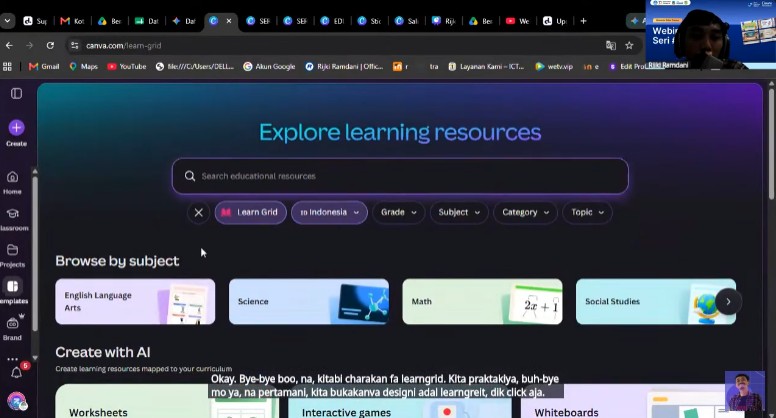Open the Brand kit icon

[12, 323]
